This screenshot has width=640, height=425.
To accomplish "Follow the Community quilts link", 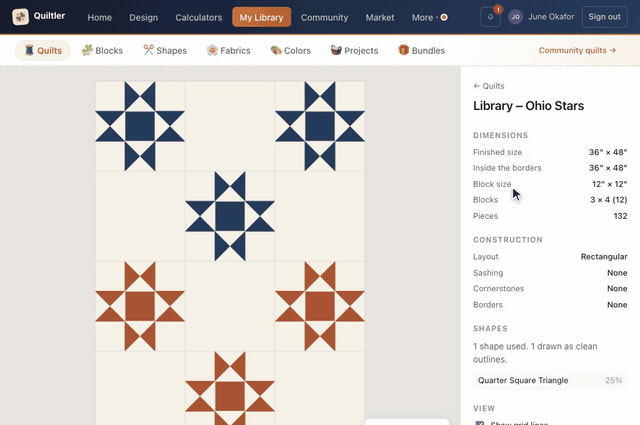I will point(577,50).
